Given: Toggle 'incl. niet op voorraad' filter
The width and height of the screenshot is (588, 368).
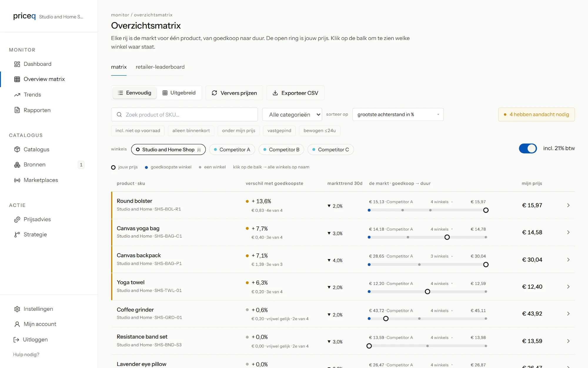Looking at the screenshot, I should 138,131.
